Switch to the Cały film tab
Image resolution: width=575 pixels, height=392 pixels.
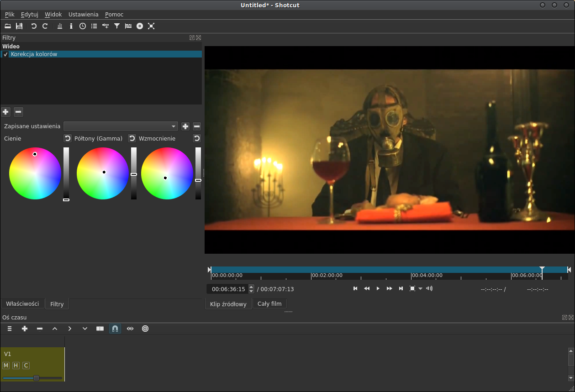(x=269, y=303)
